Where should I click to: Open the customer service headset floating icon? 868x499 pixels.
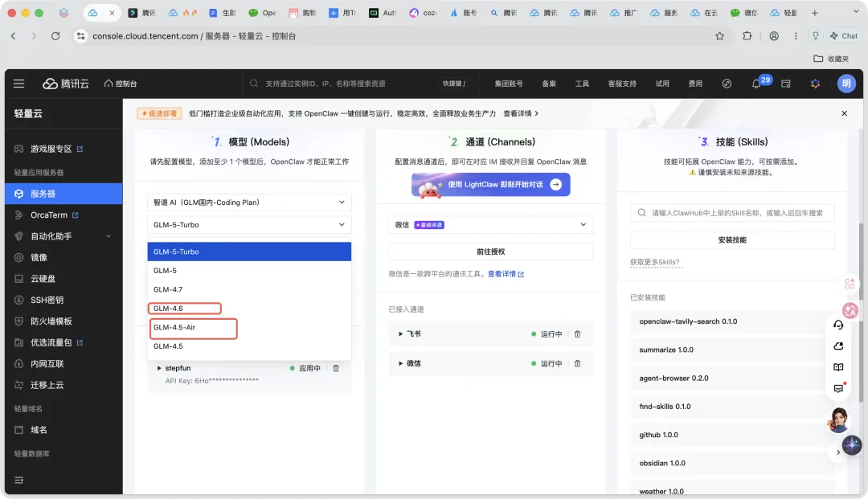click(x=838, y=325)
